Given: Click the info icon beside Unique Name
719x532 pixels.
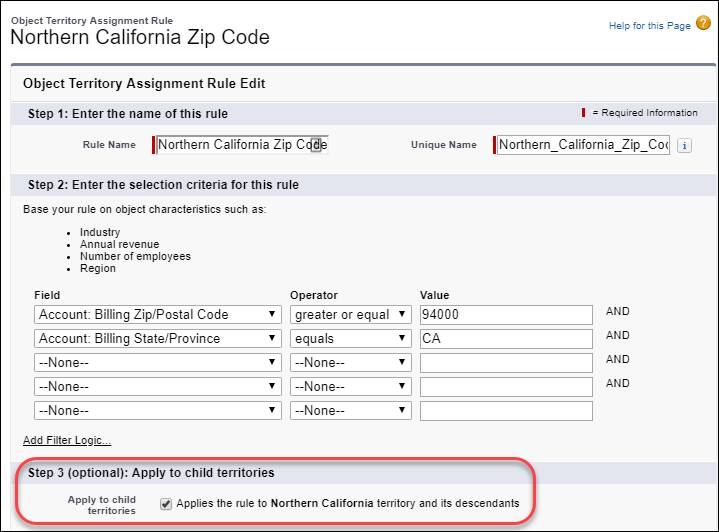Looking at the screenshot, I should coord(684,146).
